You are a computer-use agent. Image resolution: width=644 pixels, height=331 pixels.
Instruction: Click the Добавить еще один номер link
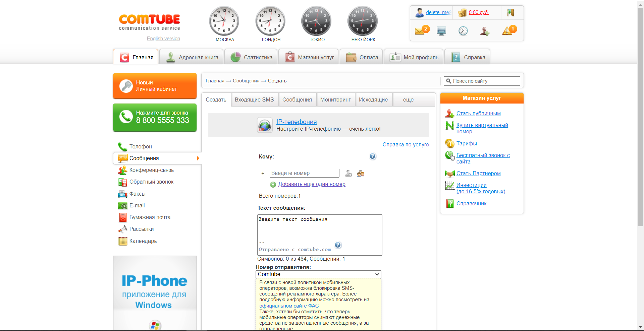(x=312, y=184)
